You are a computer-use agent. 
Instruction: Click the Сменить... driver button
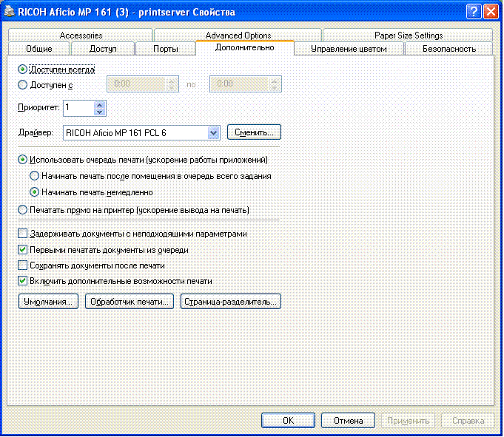click(x=254, y=132)
